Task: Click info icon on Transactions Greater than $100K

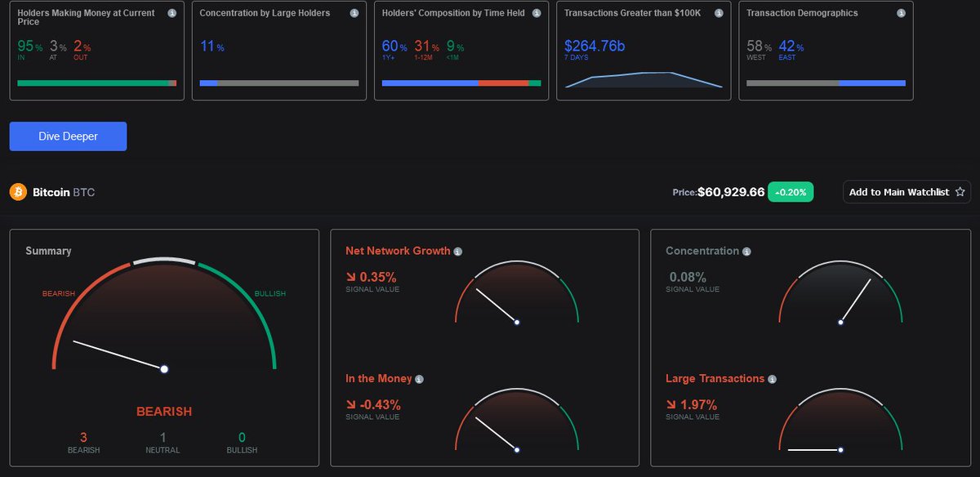Action: tap(718, 14)
